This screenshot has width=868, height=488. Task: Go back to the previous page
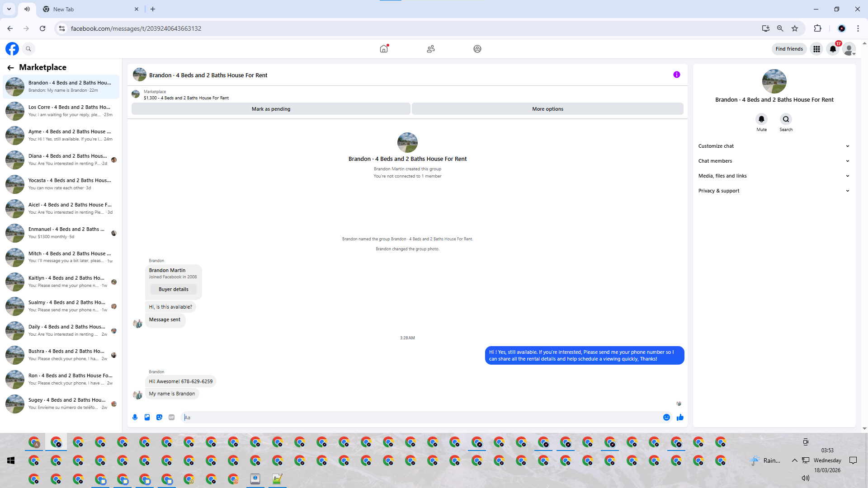pos(10,28)
